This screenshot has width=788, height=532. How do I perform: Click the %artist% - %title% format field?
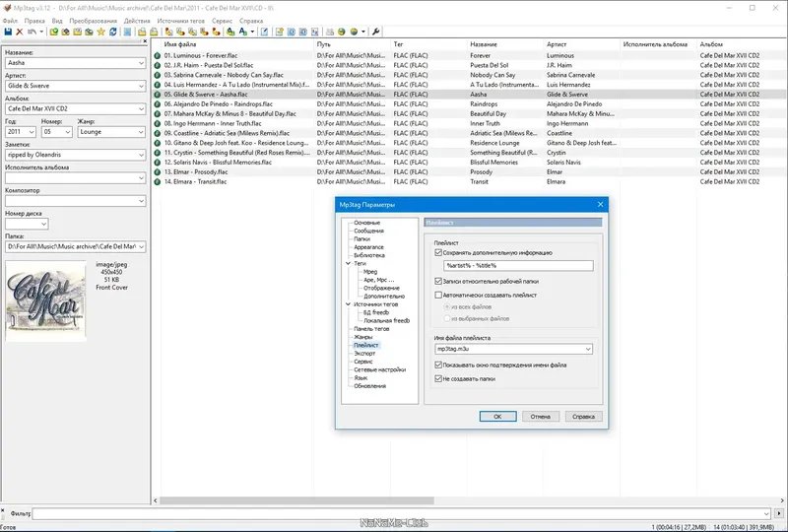click(518, 265)
